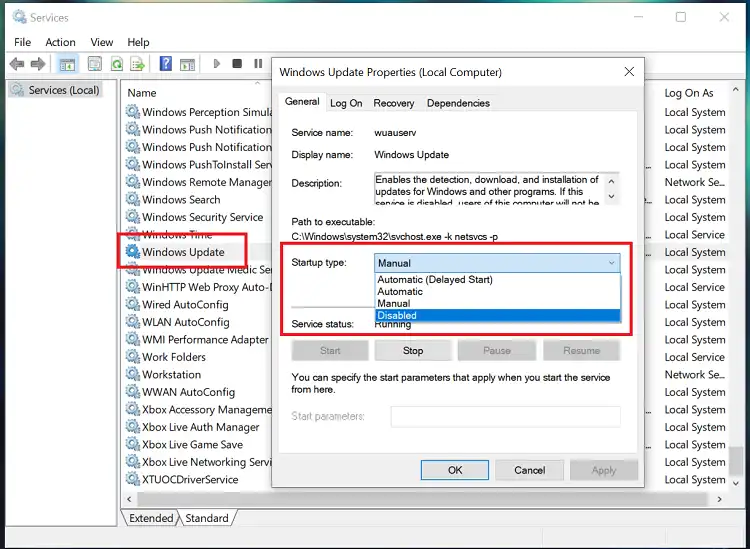Select Xbox Accessory Management row text
The height and width of the screenshot is (549, 750).
click(207, 409)
